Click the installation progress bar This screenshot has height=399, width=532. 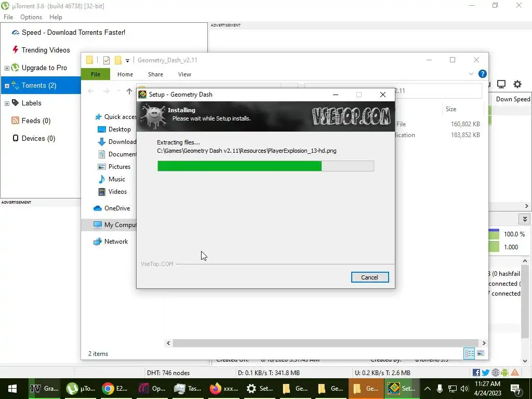(x=265, y=166)
